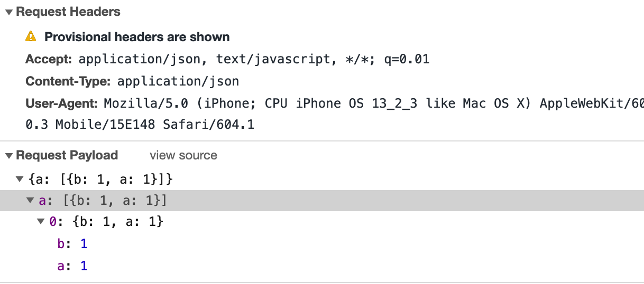This screenshot has height=284, width=644.
Task: Collapse the root payload object triangle
Action: tap(20, 179)
